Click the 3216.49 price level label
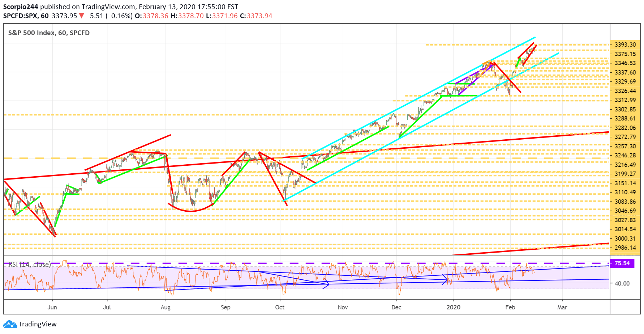644x334 pixels. point(625,165)
